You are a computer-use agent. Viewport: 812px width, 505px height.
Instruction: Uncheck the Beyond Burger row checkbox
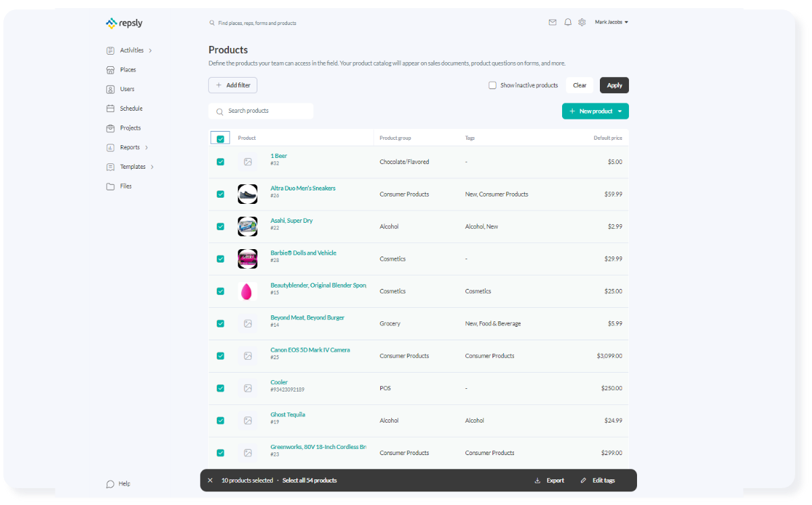(x=220, y=323)
